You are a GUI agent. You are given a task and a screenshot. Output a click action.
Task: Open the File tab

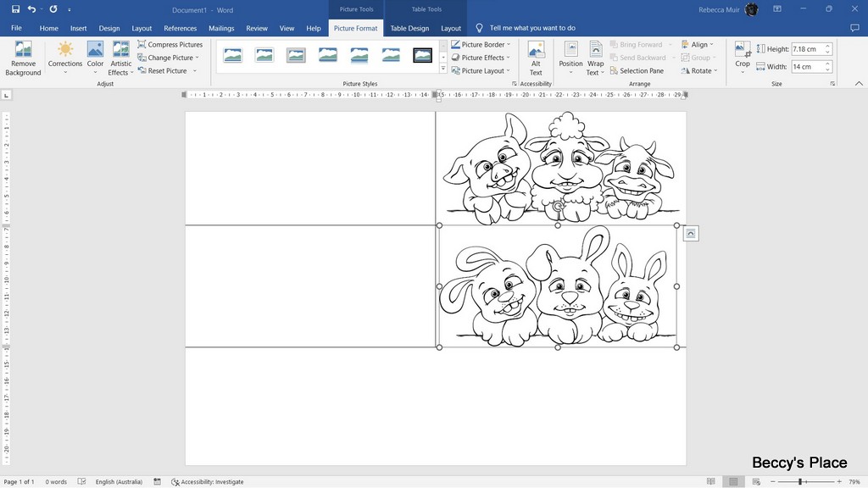(x=17, y=28)
